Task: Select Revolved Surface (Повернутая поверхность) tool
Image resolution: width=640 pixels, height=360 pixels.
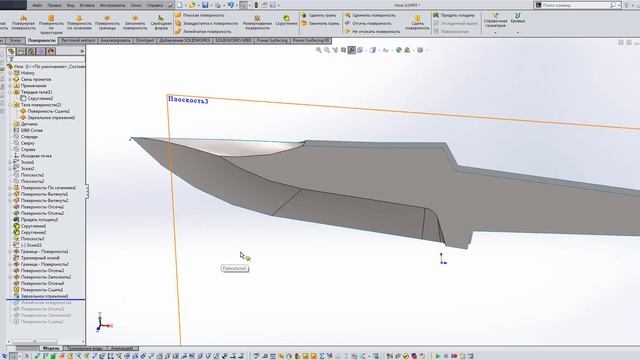Action: click(24, 23)
